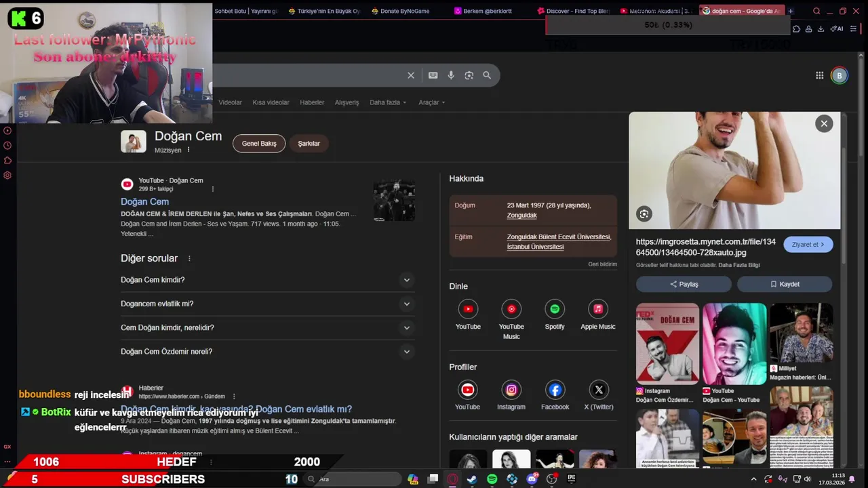Show hidden system tray icons
Image resolution: width=868 pixels, height=488 pixels.
point(753,479)
